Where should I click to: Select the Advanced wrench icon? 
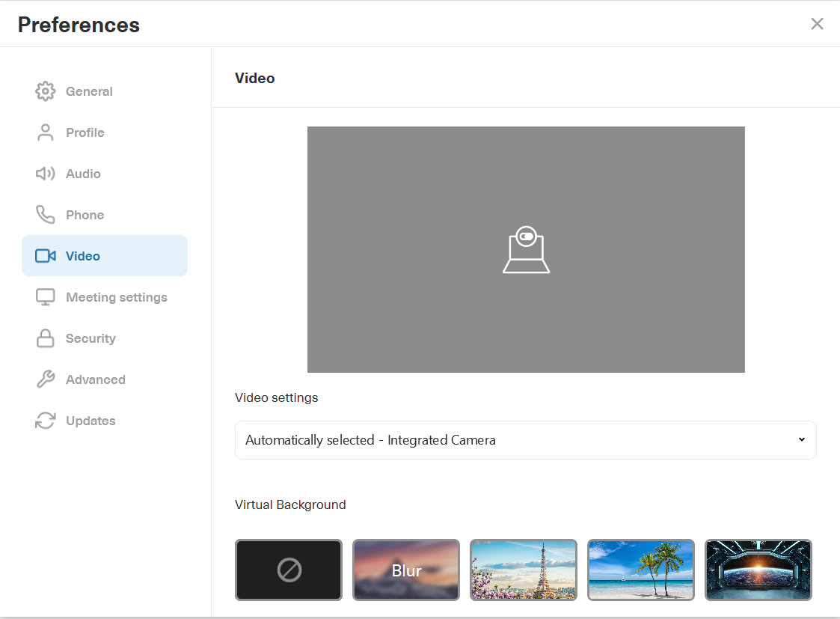[x=46, y=379]
